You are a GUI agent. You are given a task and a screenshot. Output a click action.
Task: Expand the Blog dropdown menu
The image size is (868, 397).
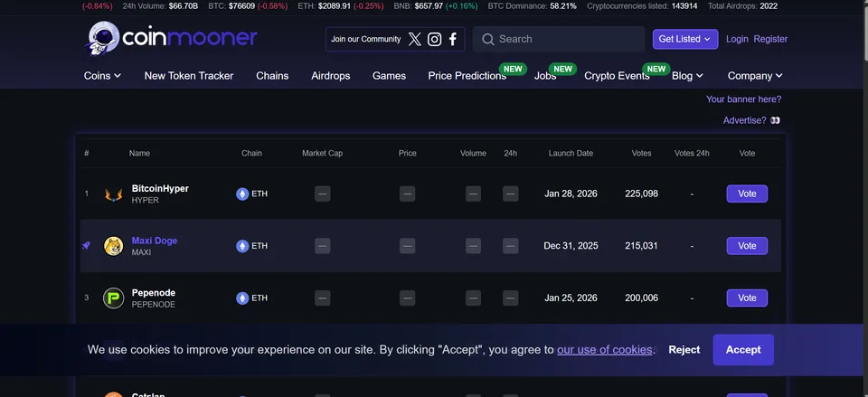(687, 76)
